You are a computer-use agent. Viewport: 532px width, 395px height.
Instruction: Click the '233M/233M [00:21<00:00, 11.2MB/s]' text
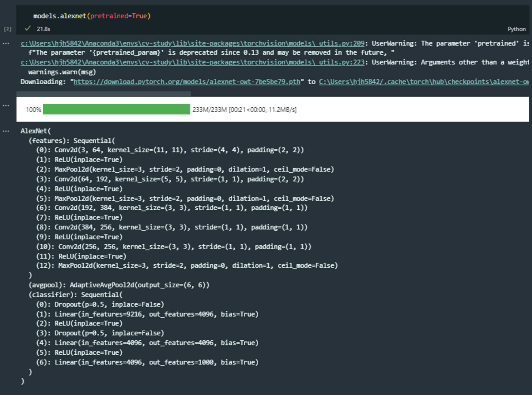[244, 109]
